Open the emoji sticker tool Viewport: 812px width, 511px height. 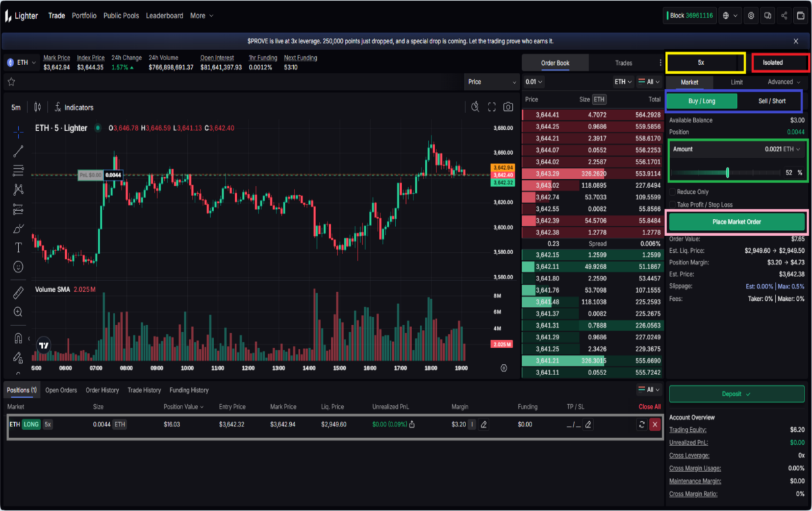tap(18, 267)
